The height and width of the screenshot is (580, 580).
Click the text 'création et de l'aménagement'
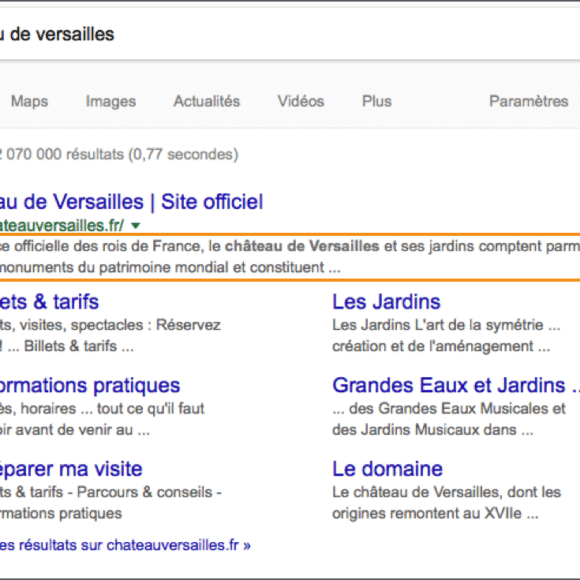pos(433,346)
